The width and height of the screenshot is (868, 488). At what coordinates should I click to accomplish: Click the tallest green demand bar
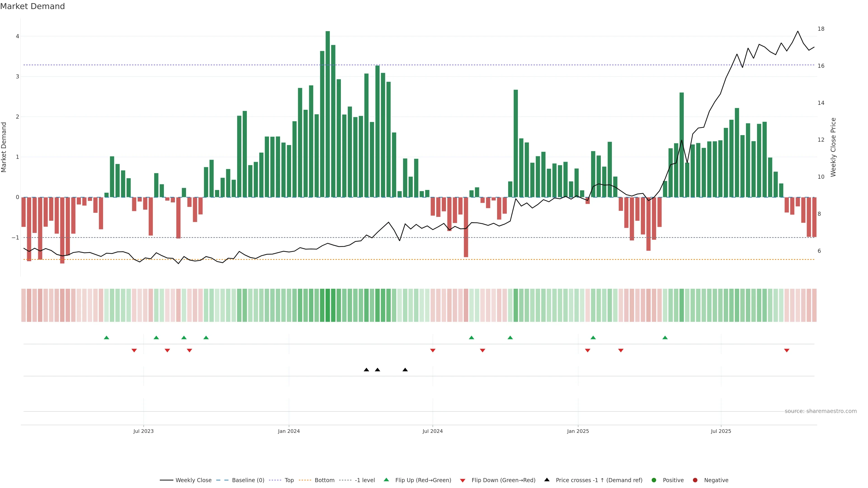point(328,115)
